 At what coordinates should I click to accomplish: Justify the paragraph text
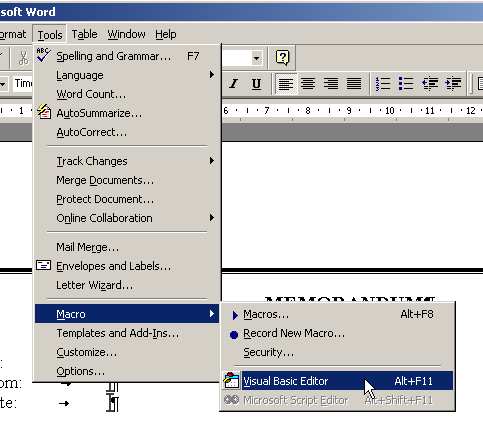354,84
